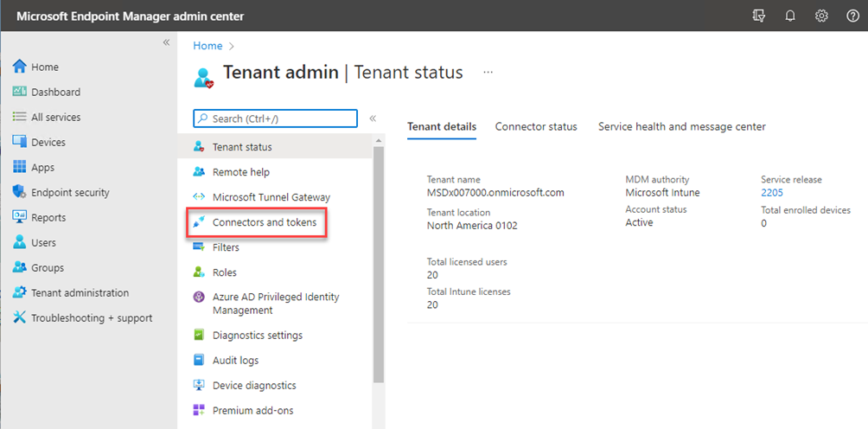Collapse the Tenant admin blade menu
868x429 pixels.
(373, 118)
